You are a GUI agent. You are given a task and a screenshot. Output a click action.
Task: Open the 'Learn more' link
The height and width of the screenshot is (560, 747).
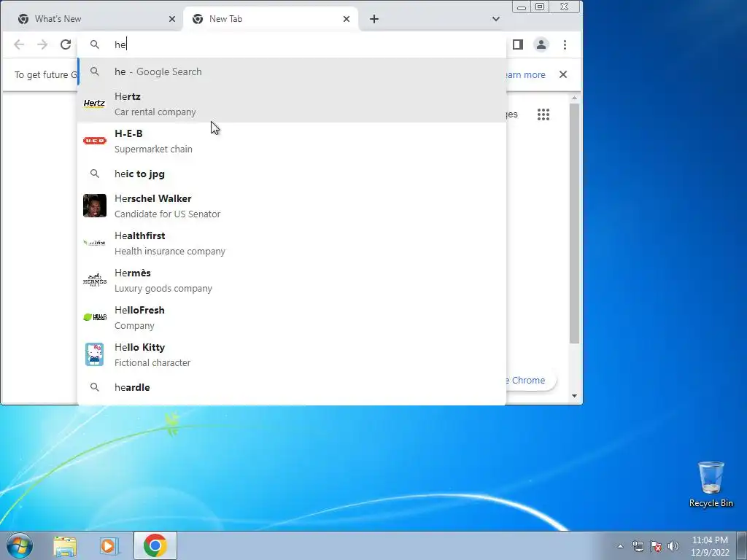tap(525, 75)
